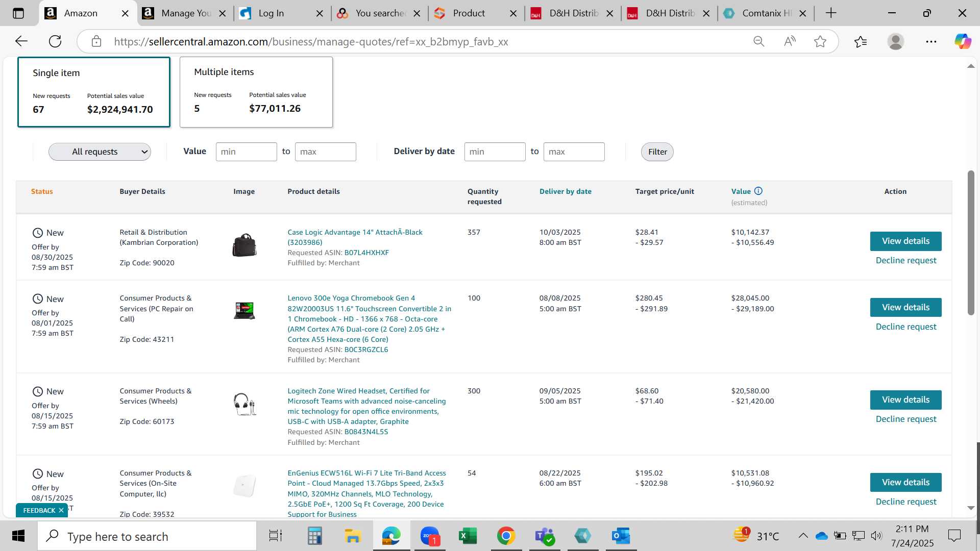
Task: Open site information lock icon
Action: [x=96, y=41]
